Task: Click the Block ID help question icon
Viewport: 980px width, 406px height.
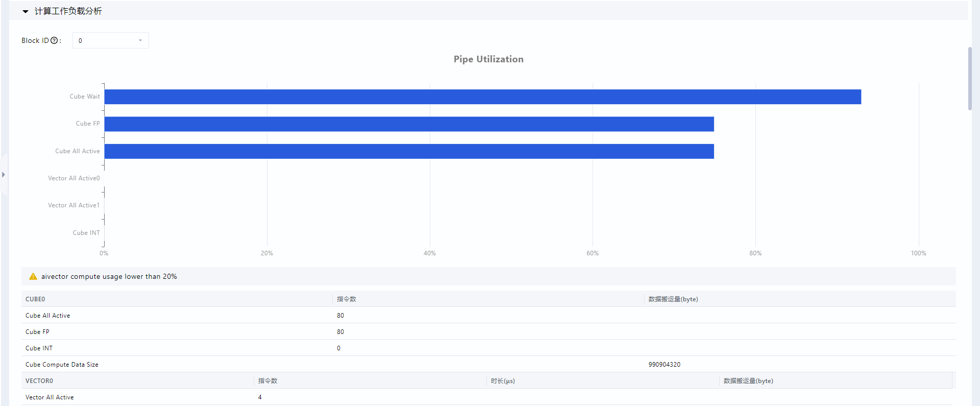Action: (x=54, y=40)
